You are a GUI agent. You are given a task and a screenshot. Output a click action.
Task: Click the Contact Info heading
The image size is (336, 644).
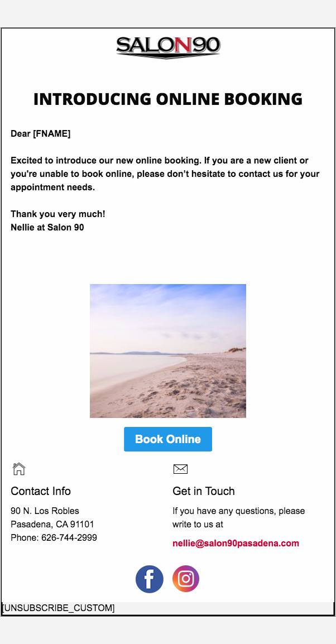41,491
